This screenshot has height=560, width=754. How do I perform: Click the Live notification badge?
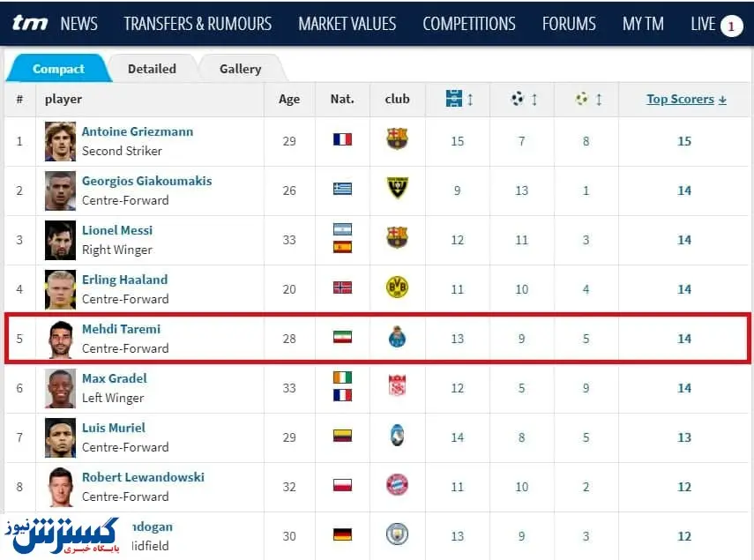point(731,26)
